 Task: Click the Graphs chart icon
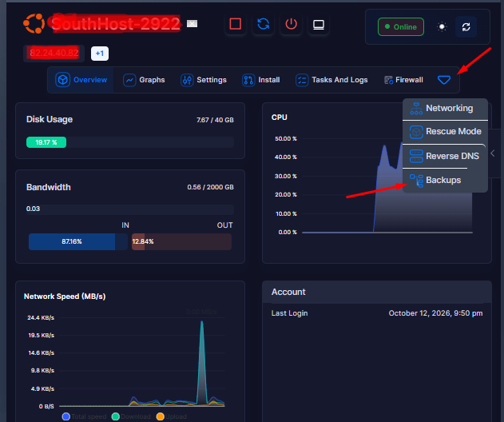[129, 80]
